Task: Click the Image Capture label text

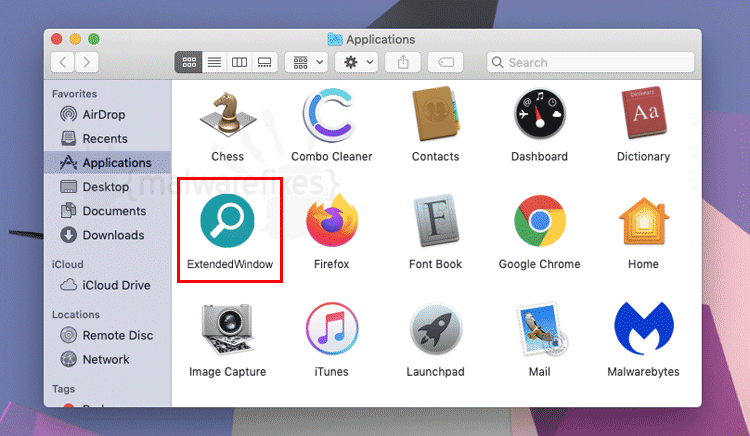Action: click(228, 371)
